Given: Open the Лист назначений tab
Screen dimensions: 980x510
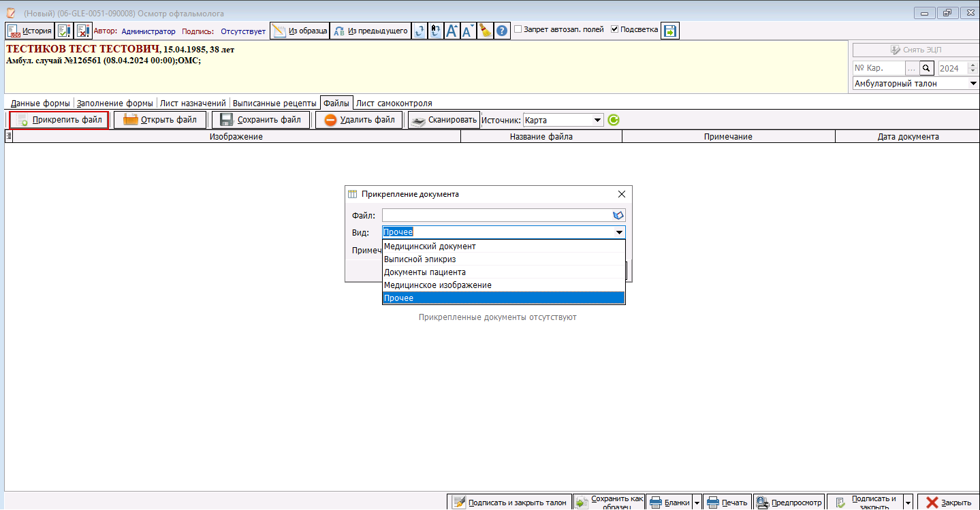Looking at the screenshot, I should 193,103.
